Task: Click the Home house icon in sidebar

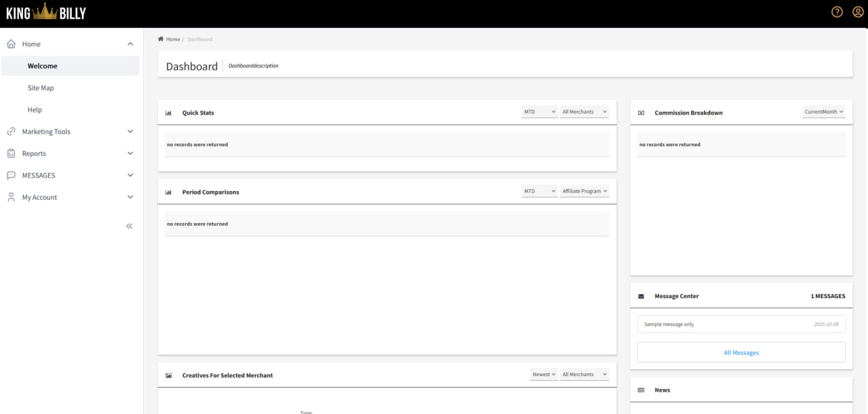Action: (11, 44)
